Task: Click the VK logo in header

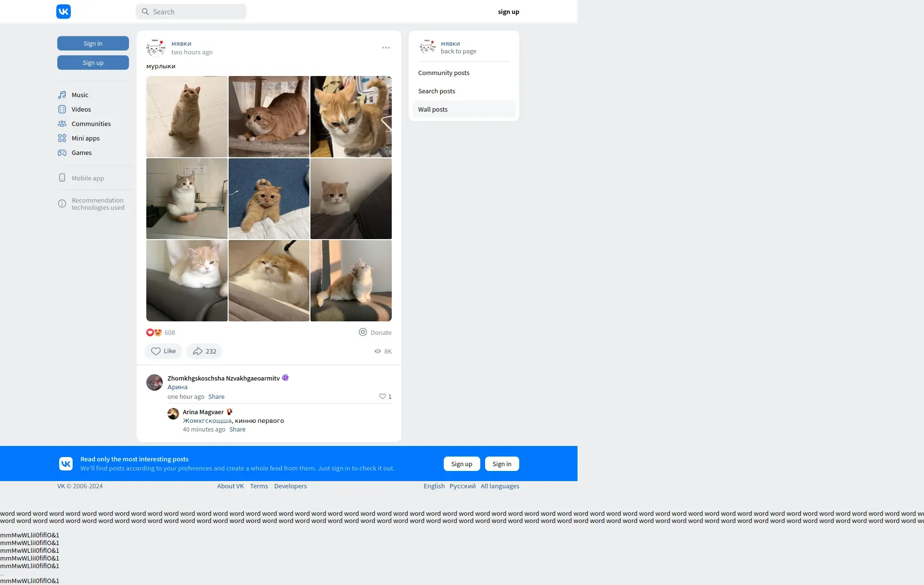Action: pos(64,12)
